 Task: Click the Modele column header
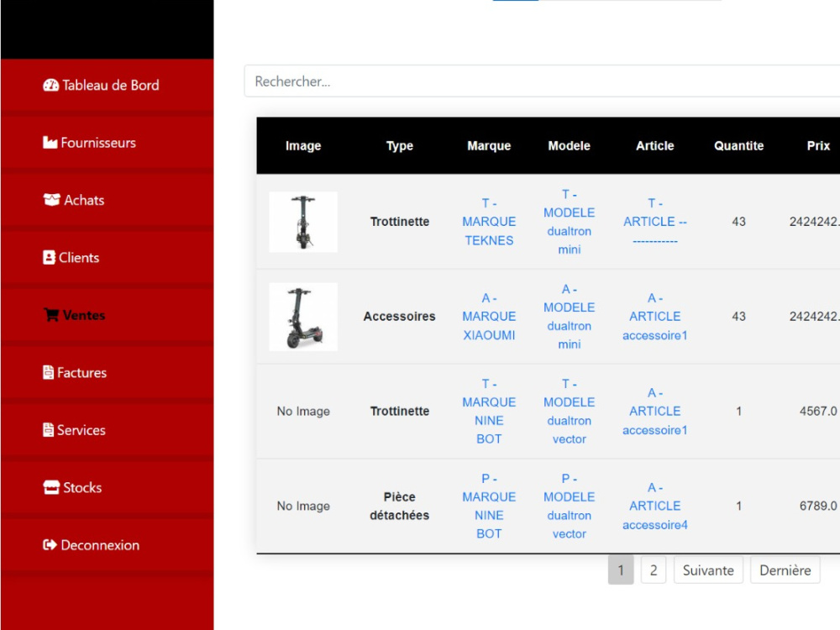[x=569, y=145]
